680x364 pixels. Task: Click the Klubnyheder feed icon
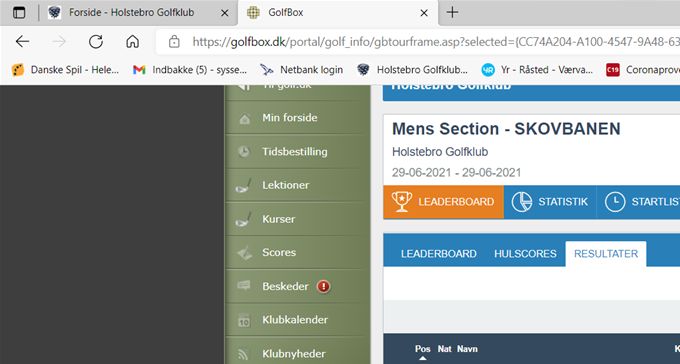(x=244, y=354)
